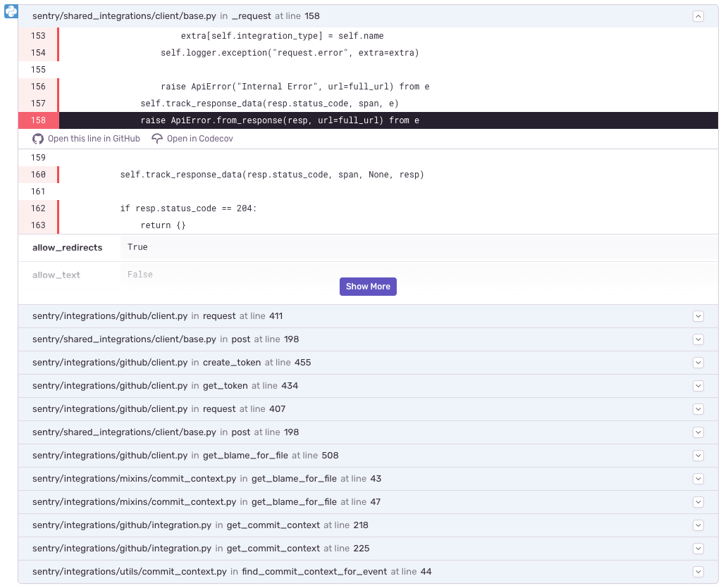Click the integration.py path in the line 218 frame

pos(122,525)
